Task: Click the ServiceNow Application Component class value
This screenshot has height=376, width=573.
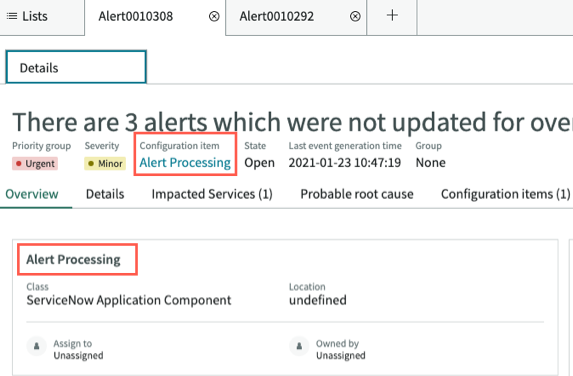Action: click(129, 300)
